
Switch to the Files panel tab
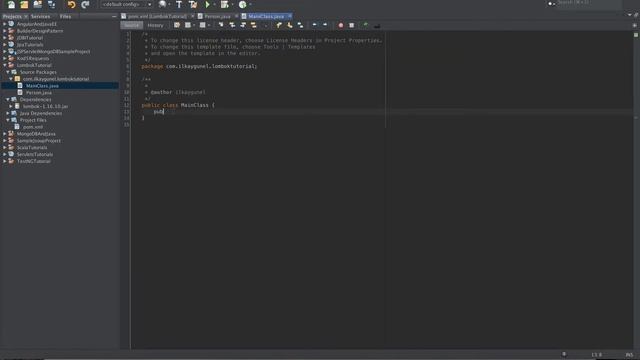(x=65, y=16)
